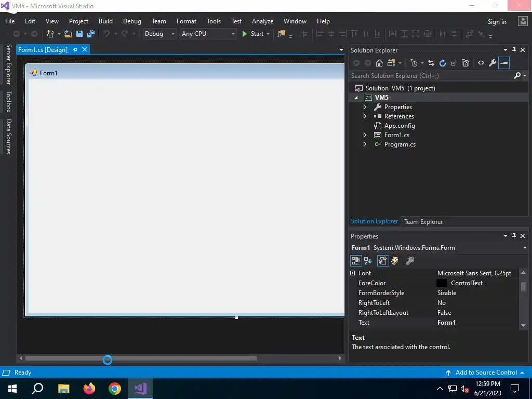The width and height of the screenshot is (532, 399).
Task: Open the Toolbox side tab
Action: coord(8,101)
